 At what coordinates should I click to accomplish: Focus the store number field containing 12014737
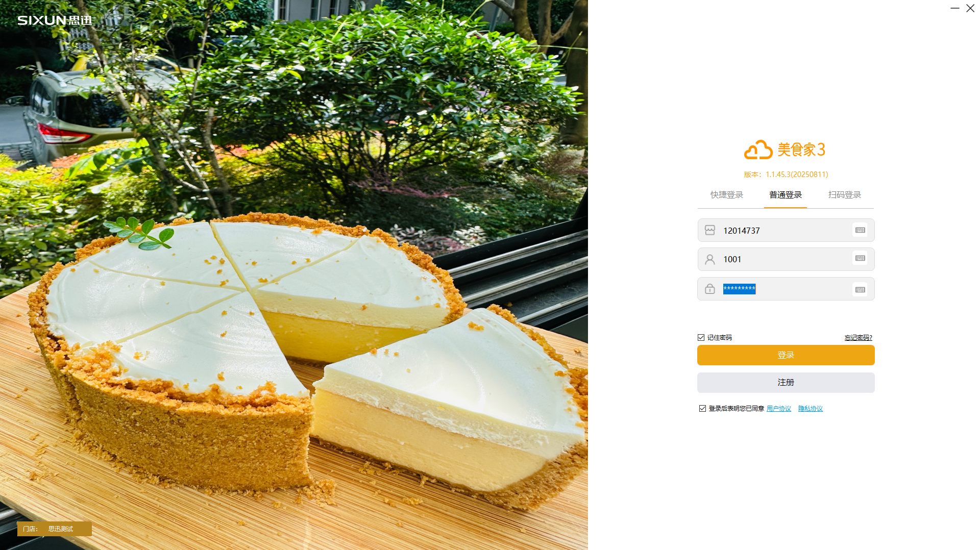[x=786, y=230]
